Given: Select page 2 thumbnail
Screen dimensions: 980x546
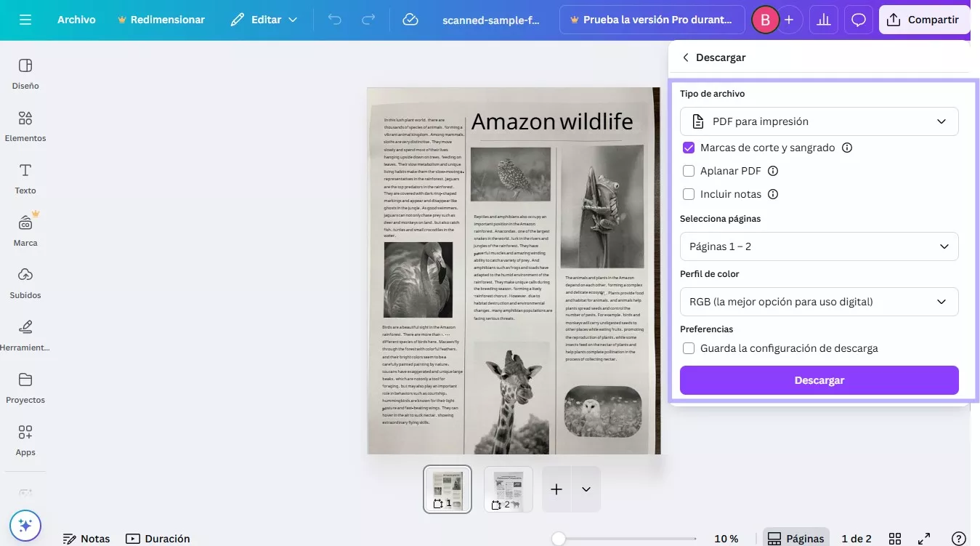Looking at the screenshot, I should tap(509, 489).
